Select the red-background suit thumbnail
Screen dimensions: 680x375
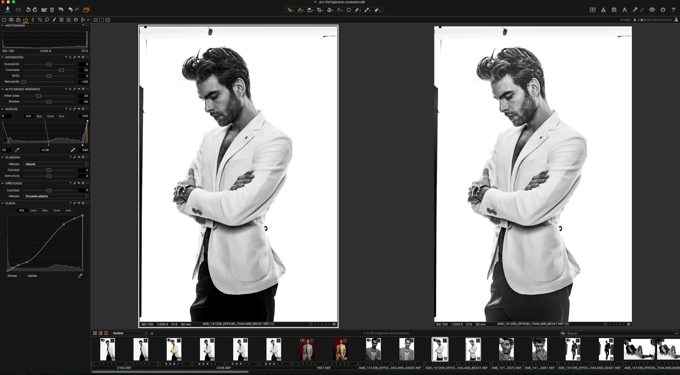pyautogui.click(x=307, y=349)
